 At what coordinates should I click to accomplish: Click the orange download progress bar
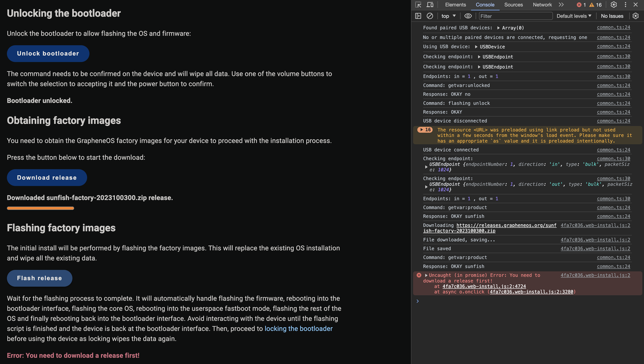[x=40, y=208]
